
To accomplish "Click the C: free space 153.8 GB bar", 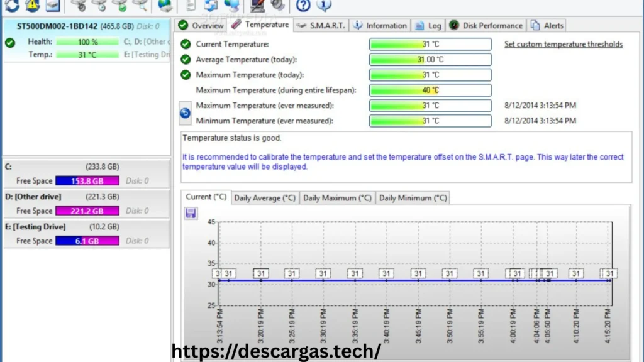I will (x=87, y=180).
